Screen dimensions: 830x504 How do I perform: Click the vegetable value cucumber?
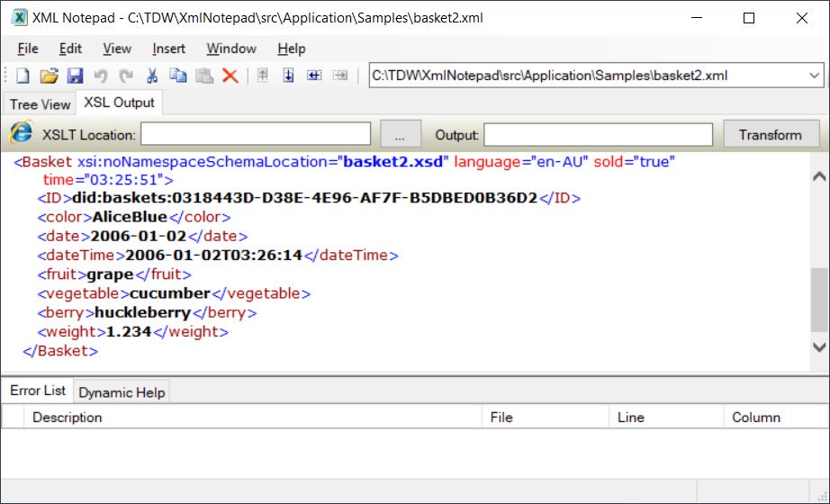(x=170, y=293)
